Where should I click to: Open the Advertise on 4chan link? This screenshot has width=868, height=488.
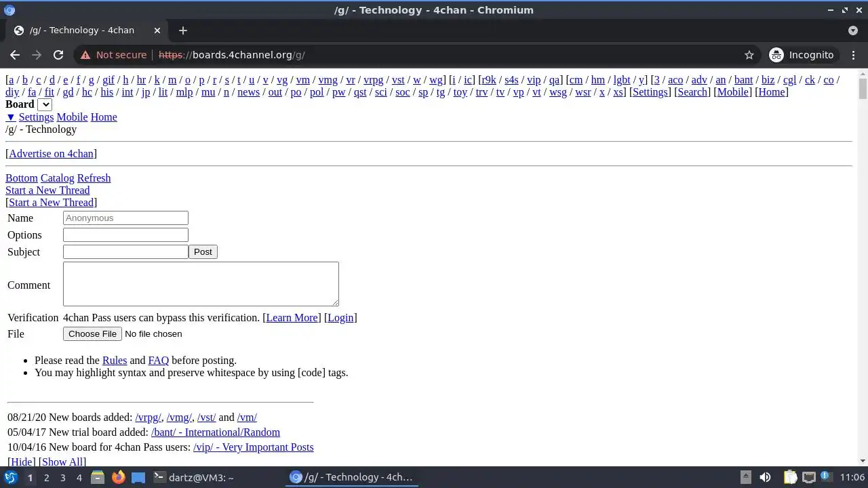[51, 154]
